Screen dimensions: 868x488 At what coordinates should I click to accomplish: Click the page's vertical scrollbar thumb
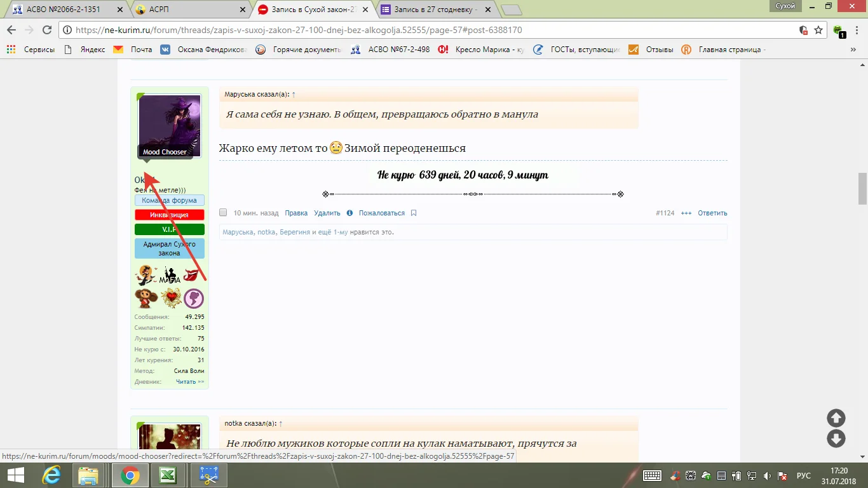(x=862, y=189)
